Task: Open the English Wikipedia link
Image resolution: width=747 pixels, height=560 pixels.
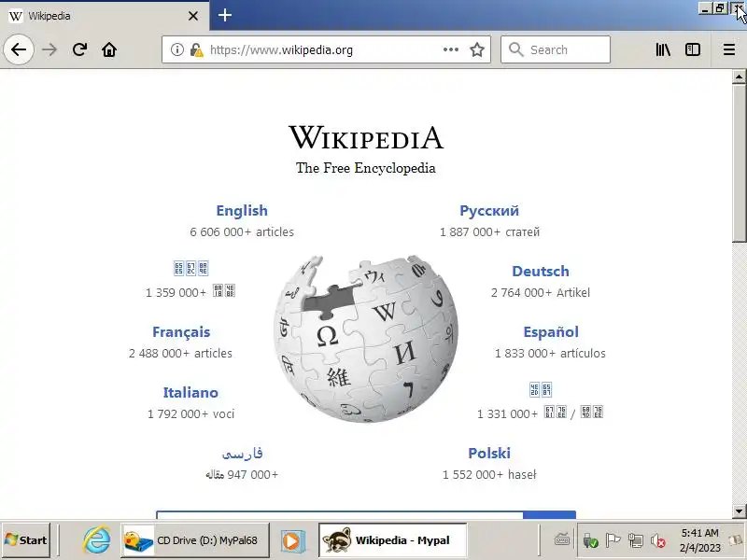Action: pyautogui.click(x=242, y=211)
